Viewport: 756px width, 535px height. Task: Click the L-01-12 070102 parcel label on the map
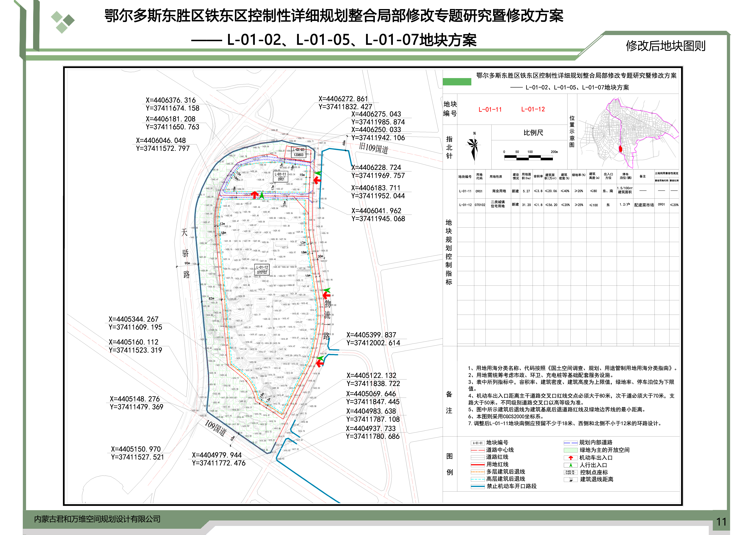tap(262, 270)
